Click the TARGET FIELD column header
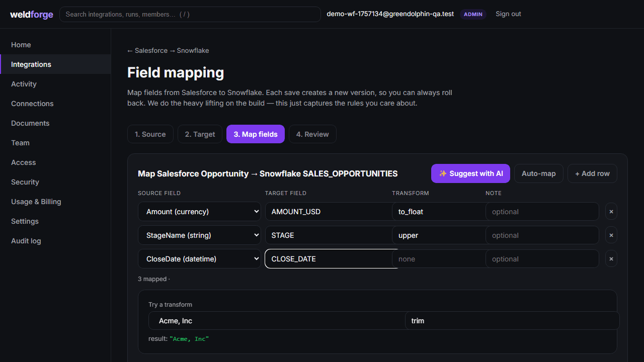 286,193
